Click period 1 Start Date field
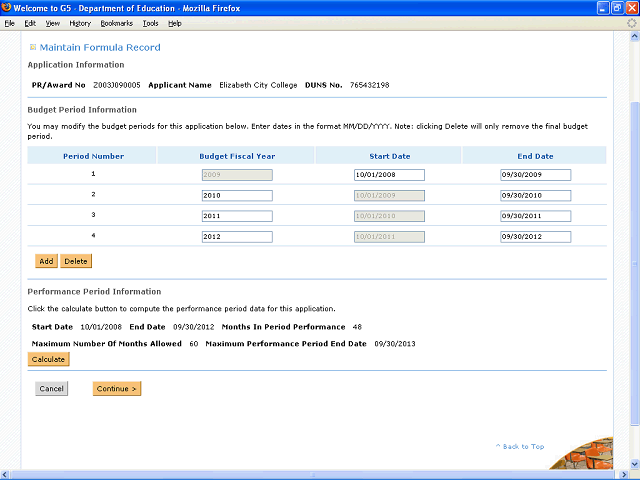The height and width of the screenshot is (480, 640). [389, 175]
